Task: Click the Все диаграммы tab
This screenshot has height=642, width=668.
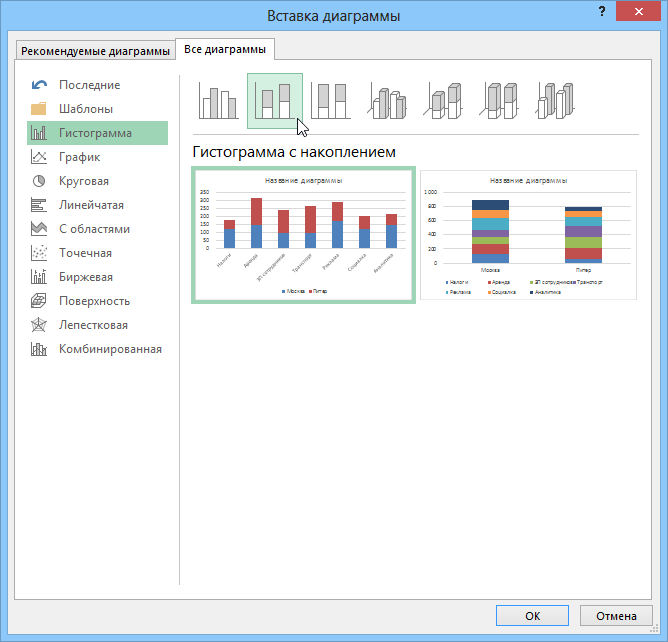Action: coord(225,50)
